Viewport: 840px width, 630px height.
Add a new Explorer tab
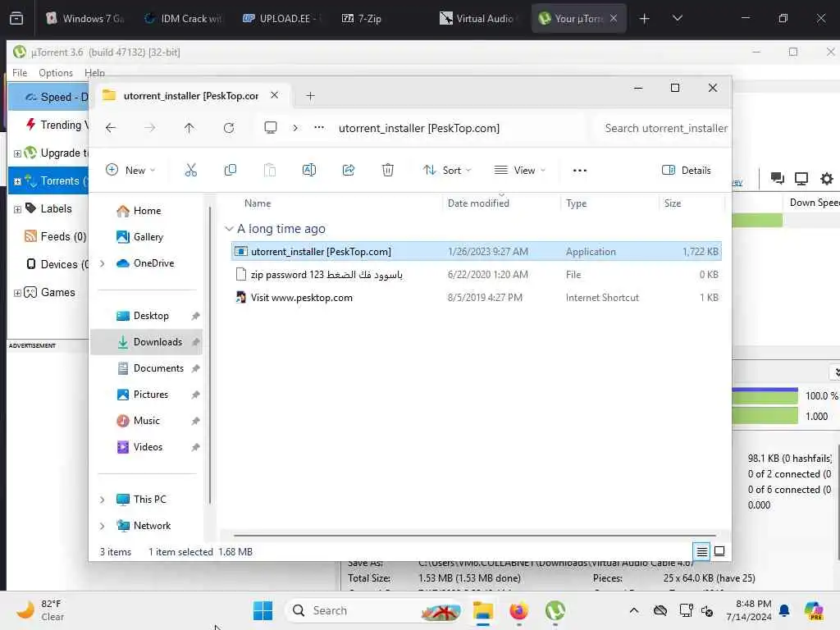point(310,96)
